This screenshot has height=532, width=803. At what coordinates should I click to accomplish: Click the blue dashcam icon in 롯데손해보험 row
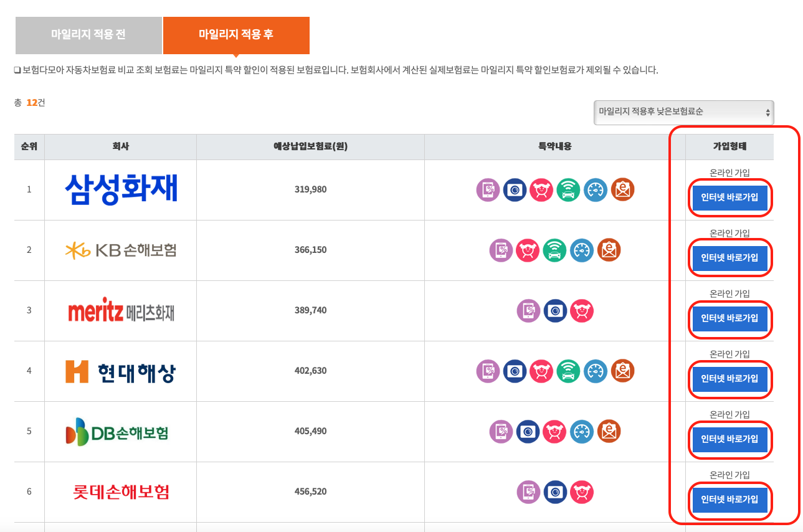coord(555,492)
